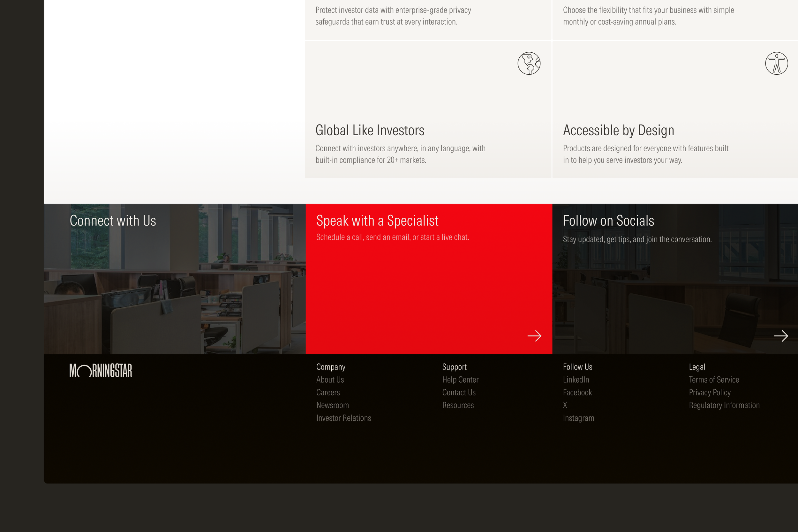Viewport: 798px width, 532px height.
Task: Open the Facebook social link
Action: 577,393
